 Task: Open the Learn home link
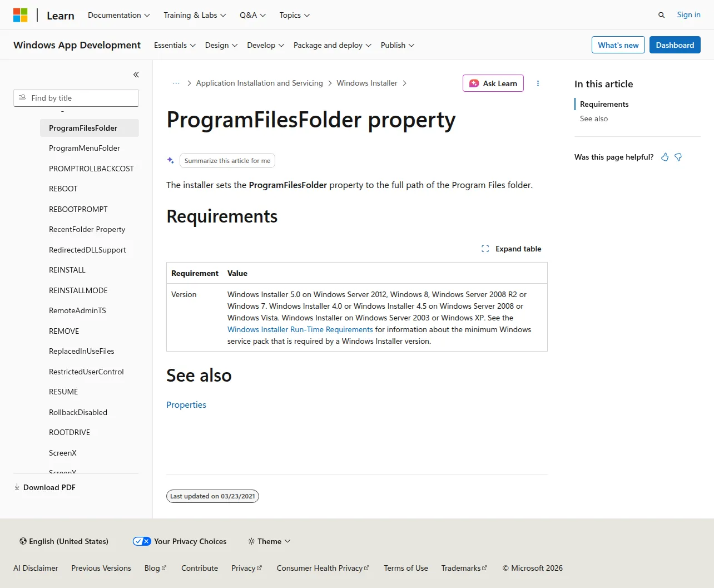click(61, 16)
